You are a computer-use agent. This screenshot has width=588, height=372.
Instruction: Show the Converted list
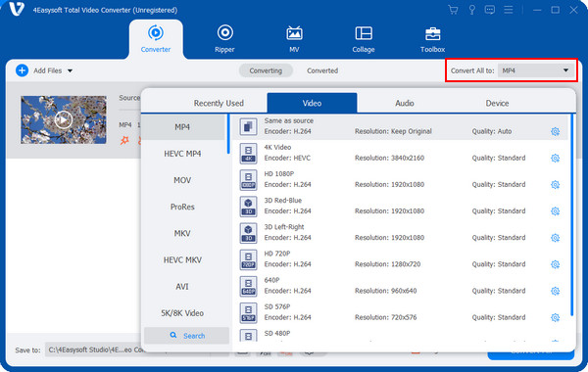coord(322,70)
